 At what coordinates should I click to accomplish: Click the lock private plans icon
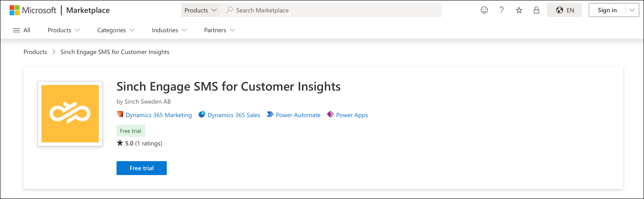click(537, 10)
